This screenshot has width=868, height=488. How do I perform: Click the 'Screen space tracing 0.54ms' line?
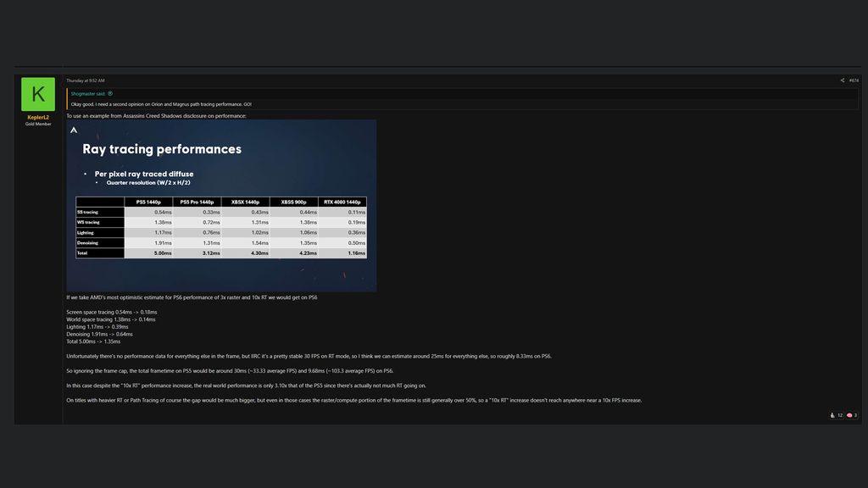(x=112, y=312)
